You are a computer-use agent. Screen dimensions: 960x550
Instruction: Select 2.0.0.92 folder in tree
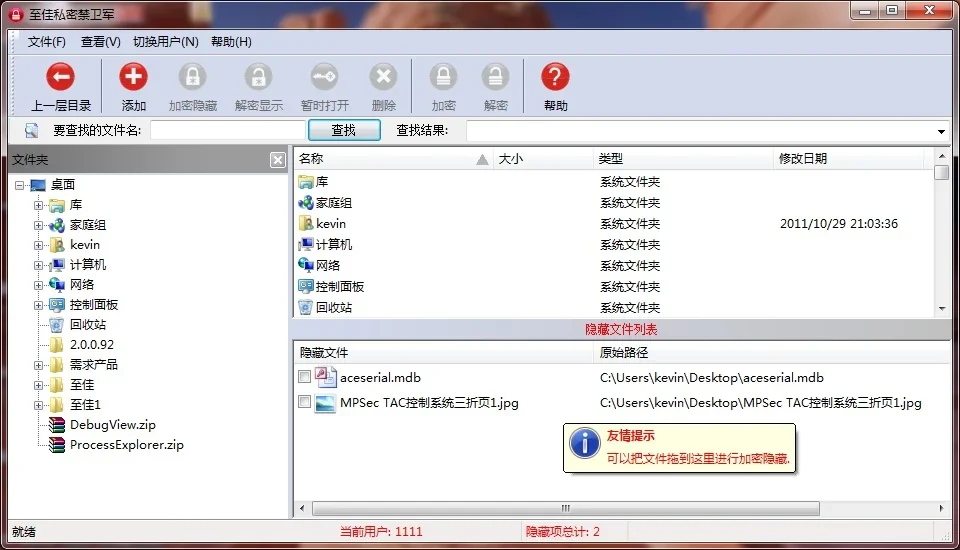(92, 344)
